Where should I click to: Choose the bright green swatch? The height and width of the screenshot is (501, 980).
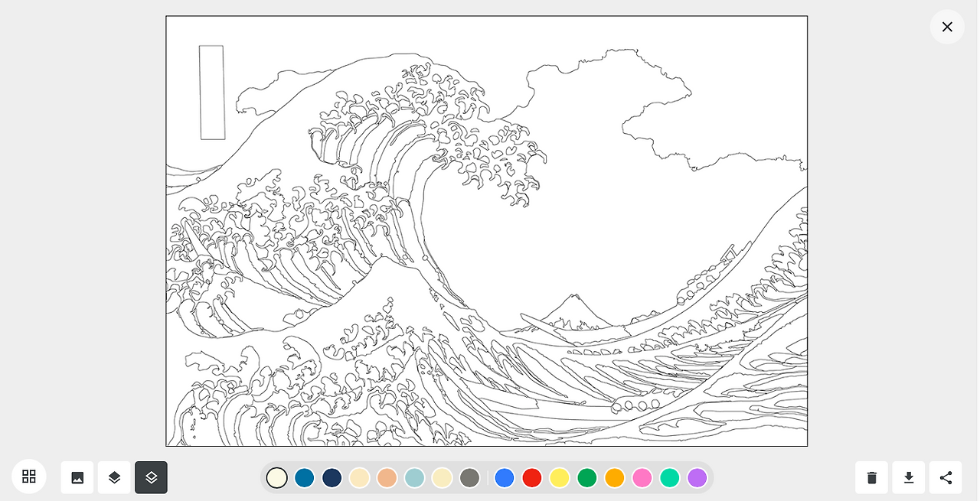(587, 477)
